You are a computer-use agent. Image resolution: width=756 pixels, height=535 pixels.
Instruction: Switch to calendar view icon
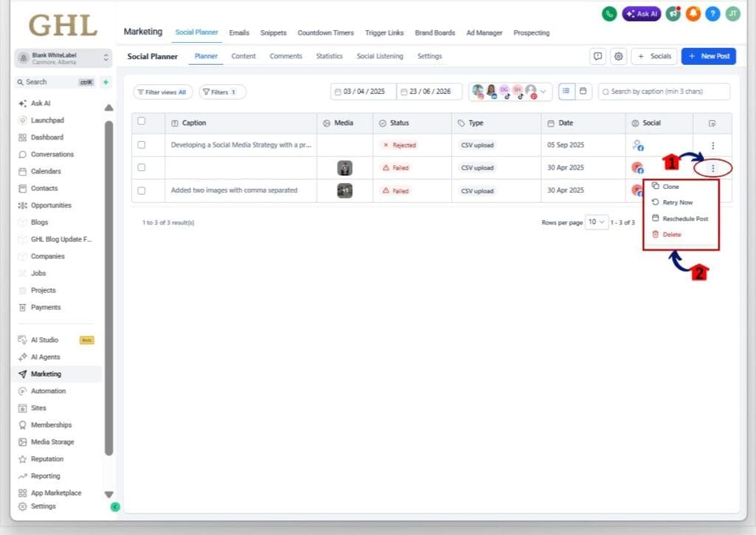583,91
